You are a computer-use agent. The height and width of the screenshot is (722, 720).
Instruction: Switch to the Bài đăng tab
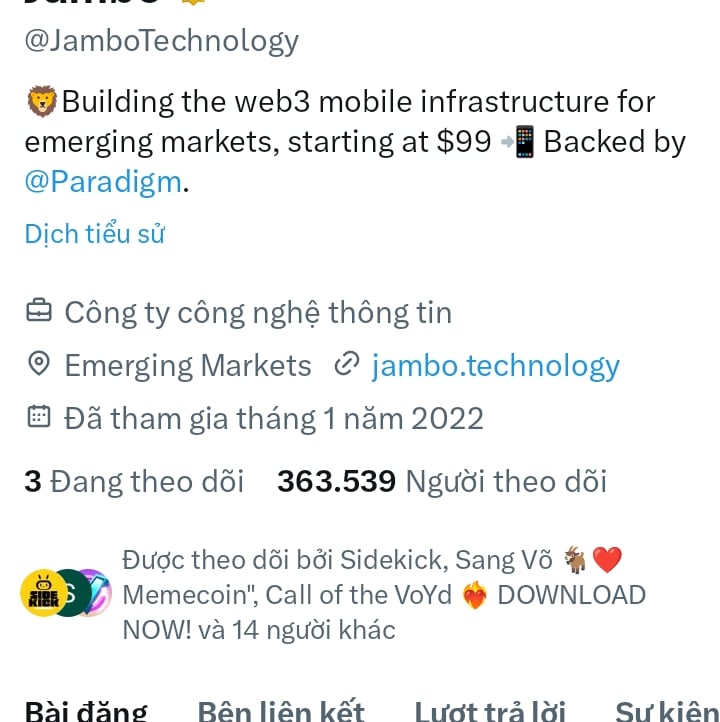click(86, 710)
